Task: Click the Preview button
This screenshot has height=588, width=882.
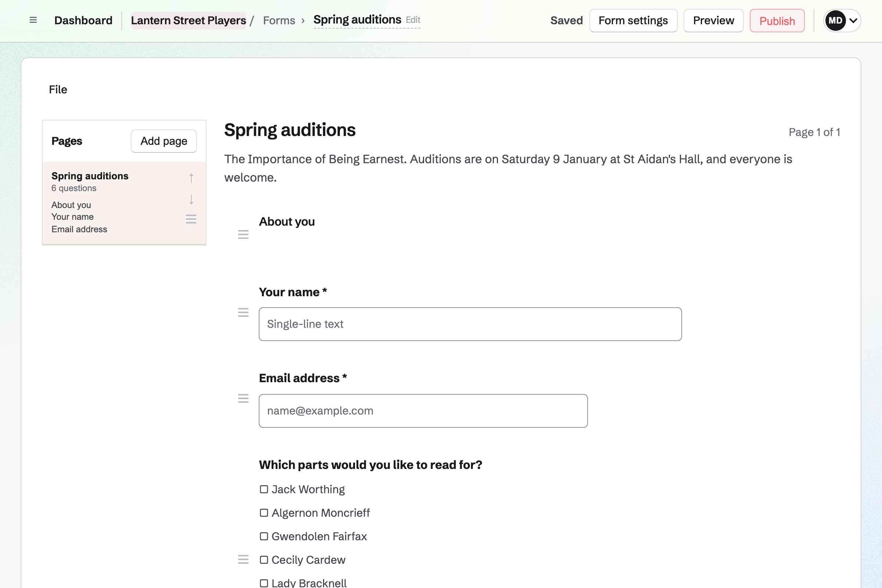Action: tap(714, 21)
